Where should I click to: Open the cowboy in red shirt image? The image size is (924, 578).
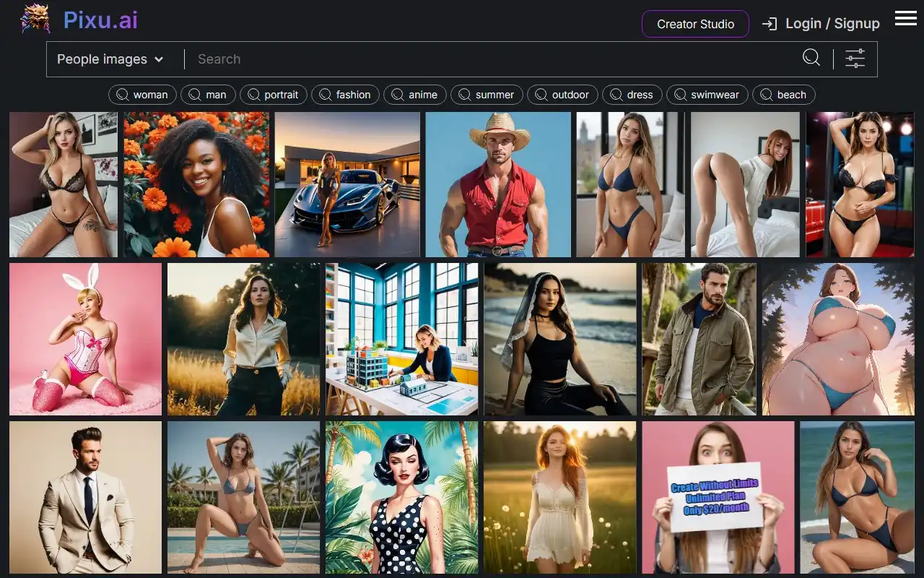(497, 184)
